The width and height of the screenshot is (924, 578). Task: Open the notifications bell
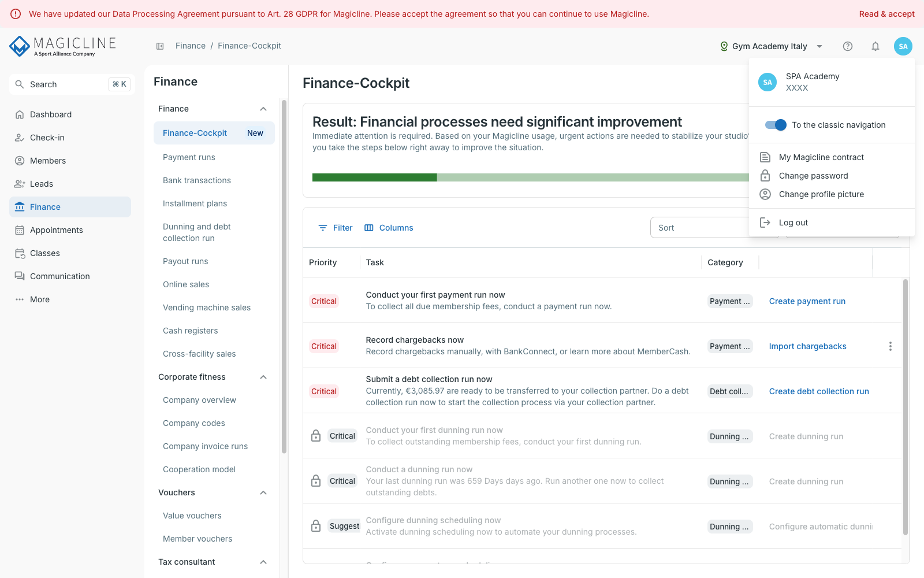pyautogui.click(x=875, y=46)
